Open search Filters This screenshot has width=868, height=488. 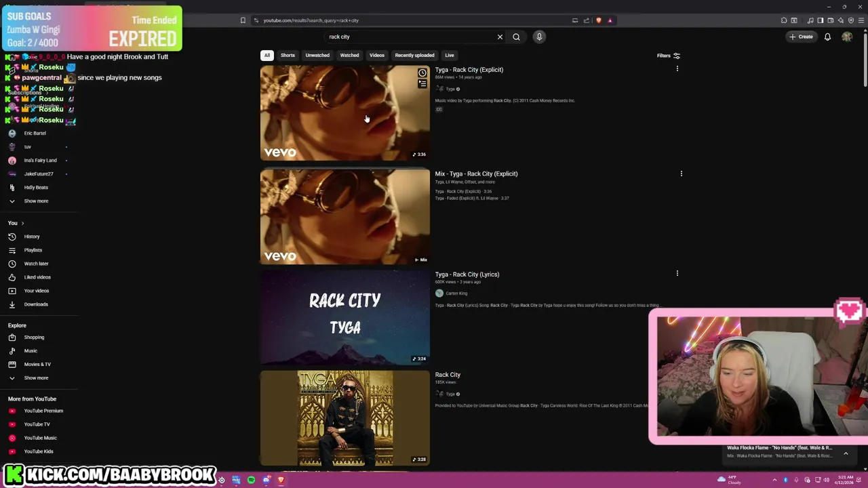(x=669, y=56)
